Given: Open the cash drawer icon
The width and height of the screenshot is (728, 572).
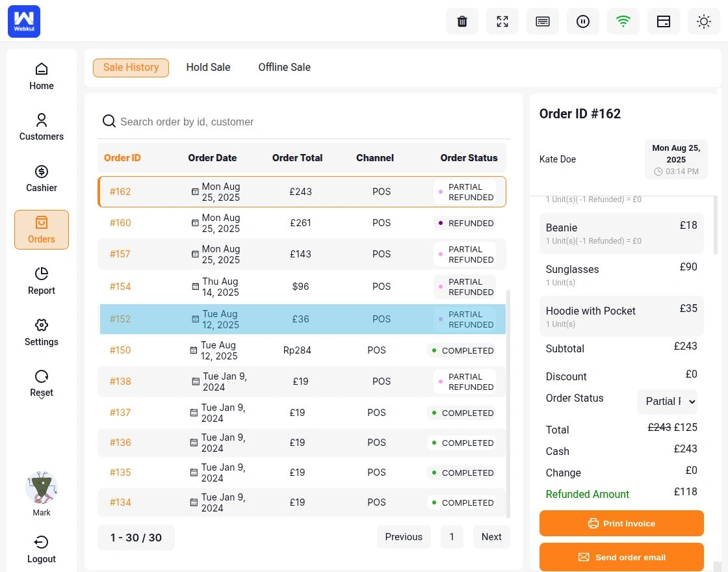Looking at the screenshot, I should 663,21.
